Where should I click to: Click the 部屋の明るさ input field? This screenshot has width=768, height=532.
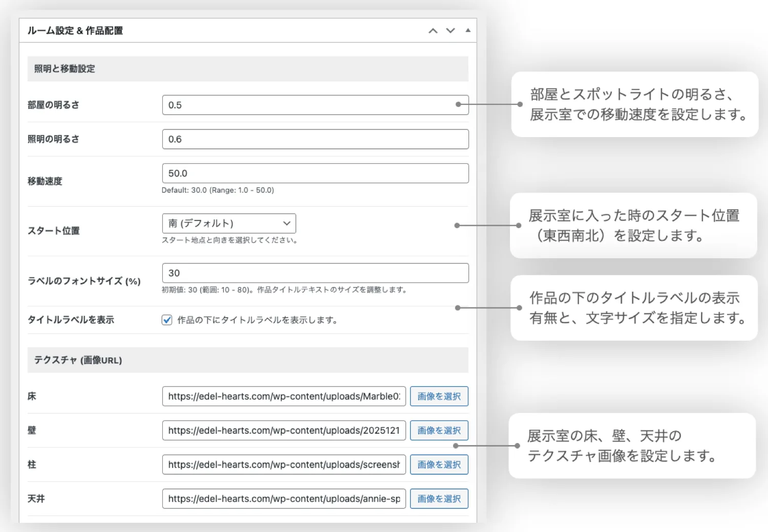(307, 105)
